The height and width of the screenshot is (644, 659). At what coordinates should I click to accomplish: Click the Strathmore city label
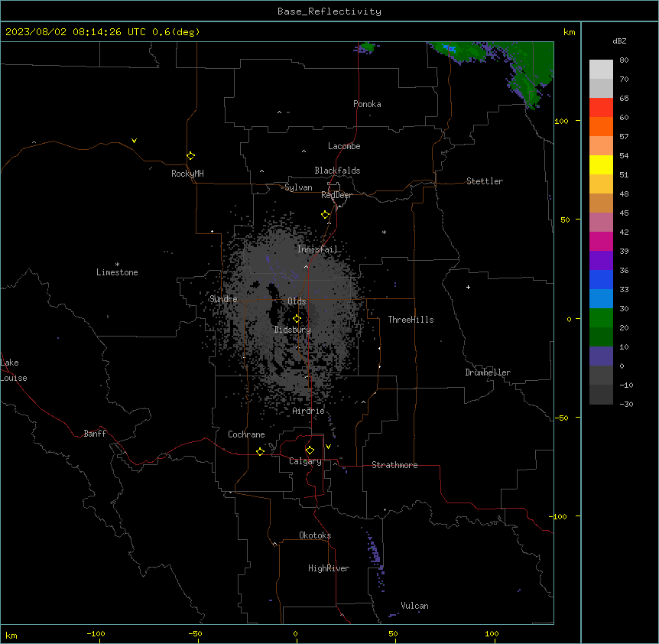pyautogui.click(x=394, y=465)
